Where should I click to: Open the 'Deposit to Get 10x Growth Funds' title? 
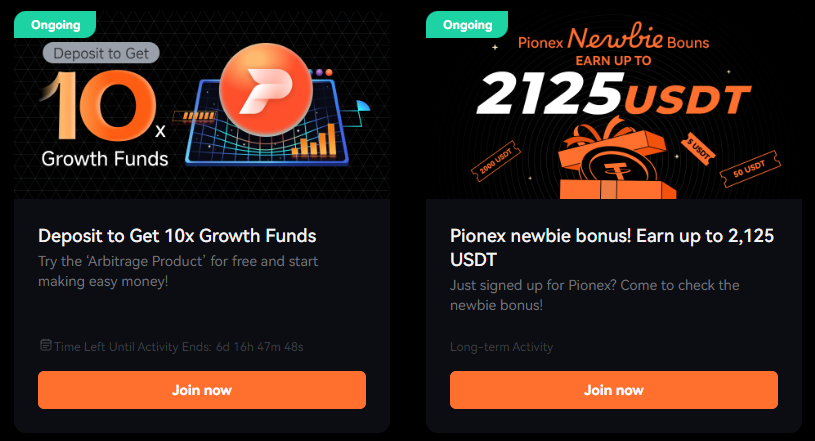click(177, 236)
